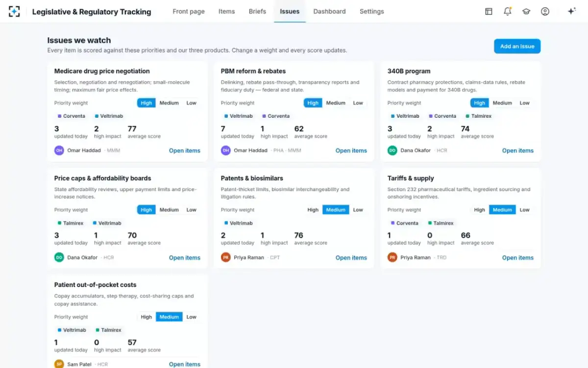588x368 pixels.
Task: Open items for Price caps & affordability boards
Action: pyautogui.click(x=185, y=258)
